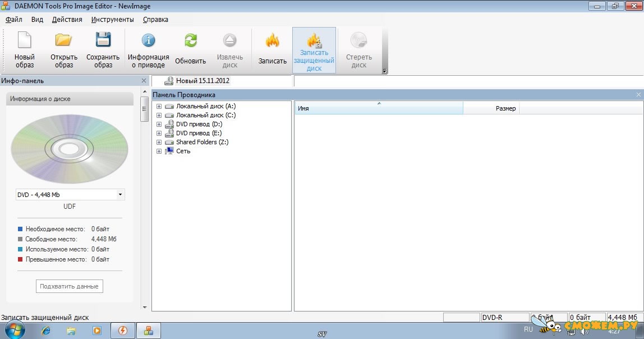Click the UDF file system label
This screenshot has height=339, width=644.
tap(70, 207)
